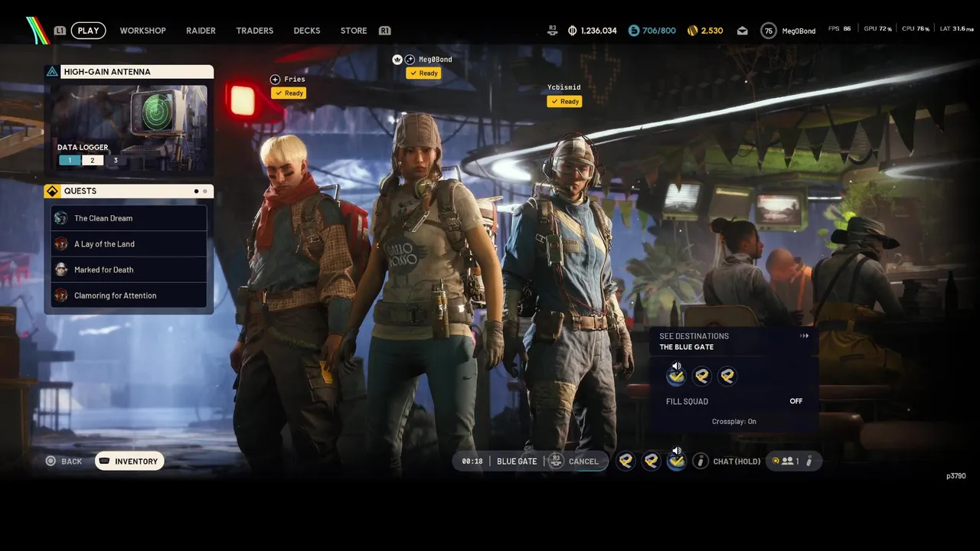
Task: Click The Blue Gate destination label
Action: point(687,347)
